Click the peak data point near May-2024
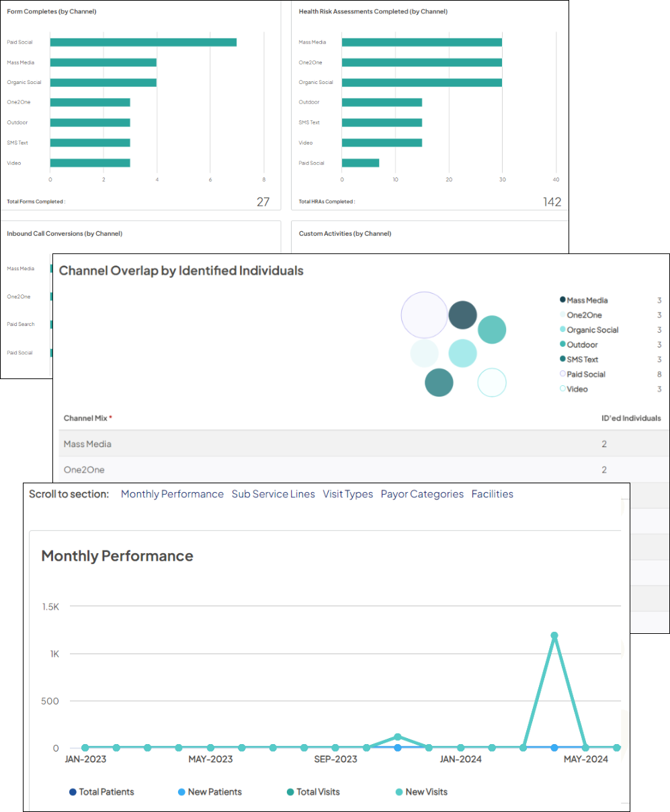670x812 pixels. [554, 635]
